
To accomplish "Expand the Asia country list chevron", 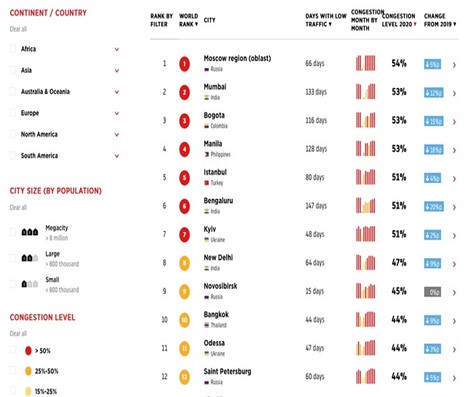I will 117,71.
